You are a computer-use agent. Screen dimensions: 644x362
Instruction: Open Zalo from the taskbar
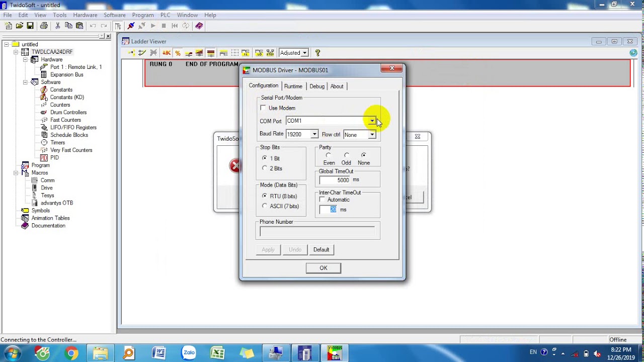[x=189, y=353]
